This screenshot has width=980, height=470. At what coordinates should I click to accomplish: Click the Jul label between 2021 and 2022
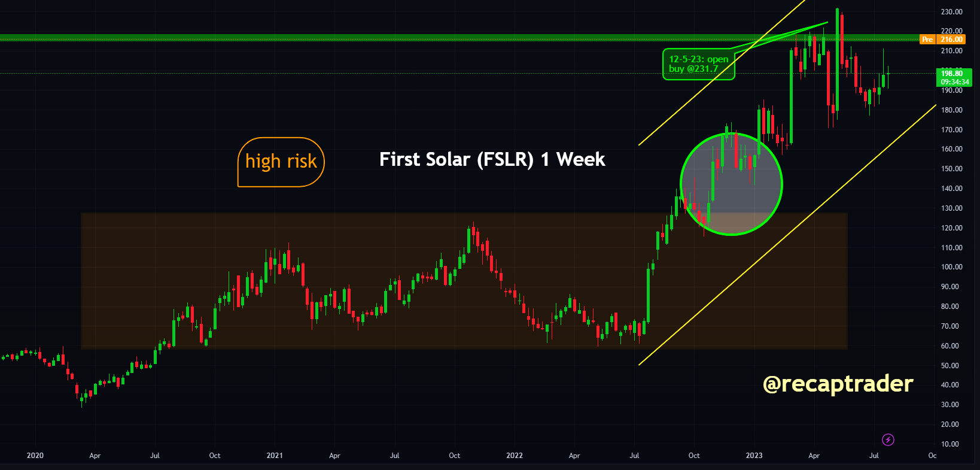point(395,456)
